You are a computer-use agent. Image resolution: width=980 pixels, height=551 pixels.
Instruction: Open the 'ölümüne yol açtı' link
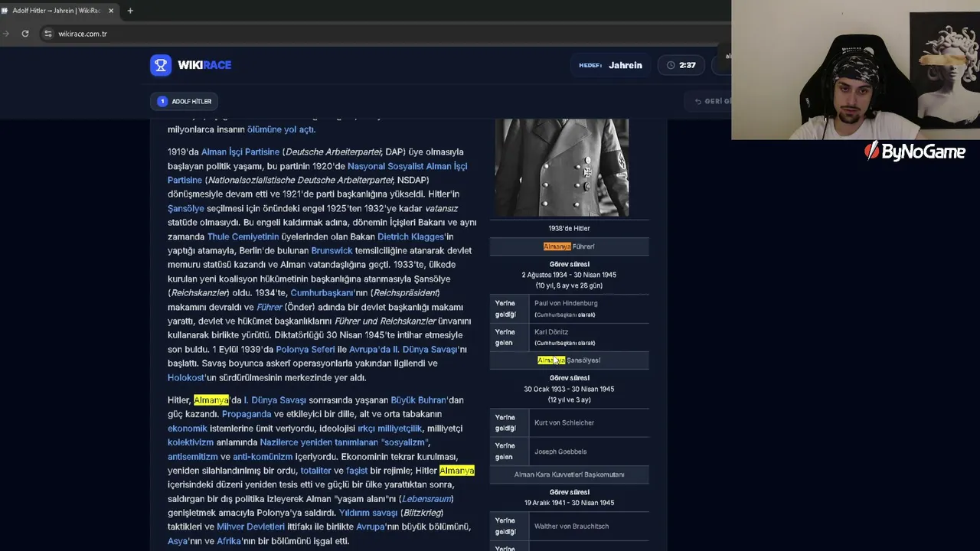click(x=281, y=129)
